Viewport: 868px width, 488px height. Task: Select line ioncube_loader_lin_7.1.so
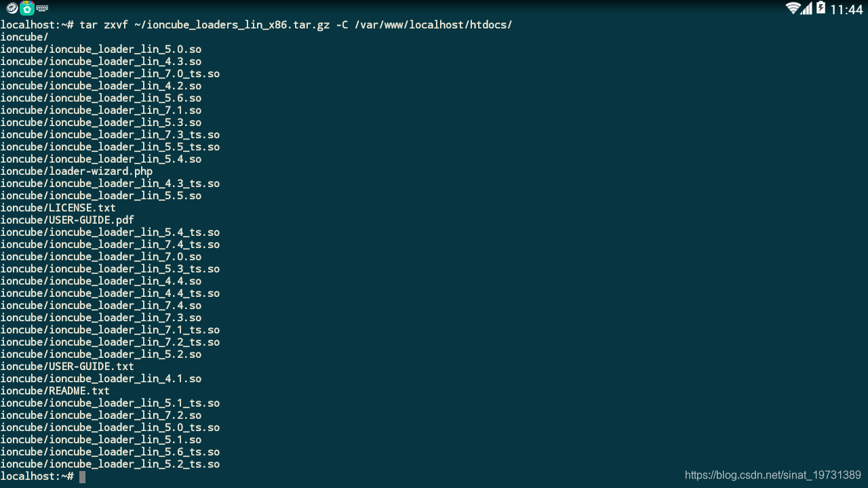[100, 110]
